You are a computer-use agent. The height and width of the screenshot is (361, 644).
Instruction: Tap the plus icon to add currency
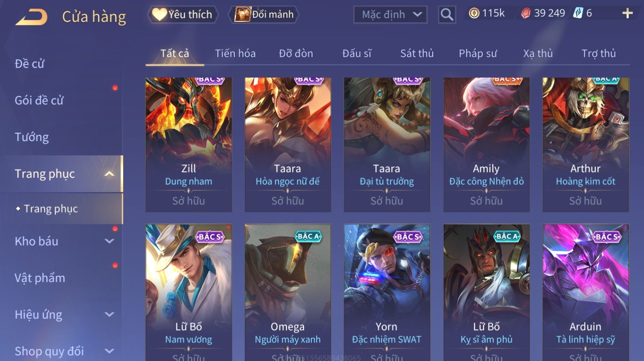coord(627,14)
